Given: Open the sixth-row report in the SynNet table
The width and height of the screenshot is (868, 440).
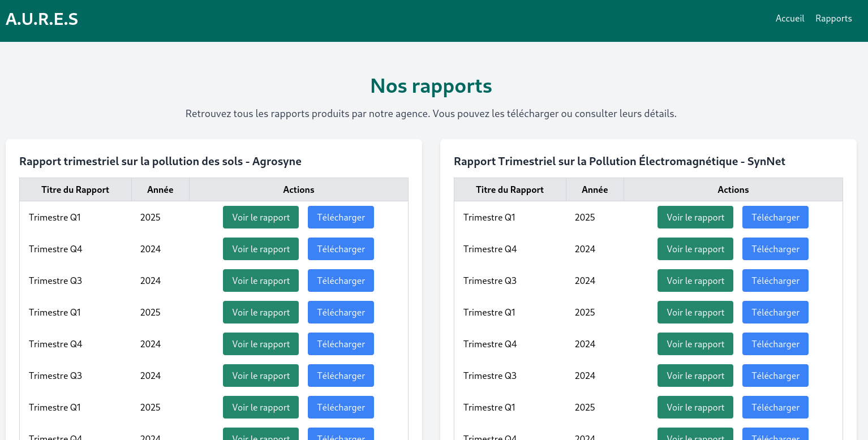Looking at the screenshot, I should click(695, 376).
